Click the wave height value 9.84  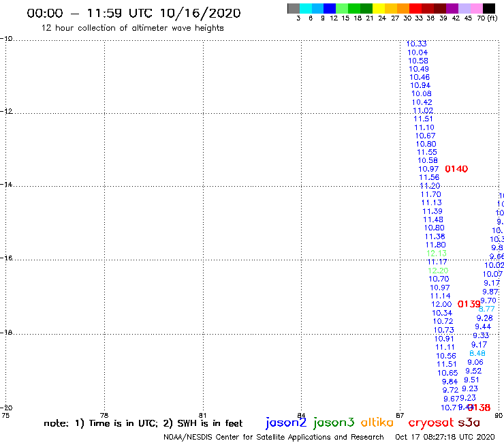[x=450, y=382]
